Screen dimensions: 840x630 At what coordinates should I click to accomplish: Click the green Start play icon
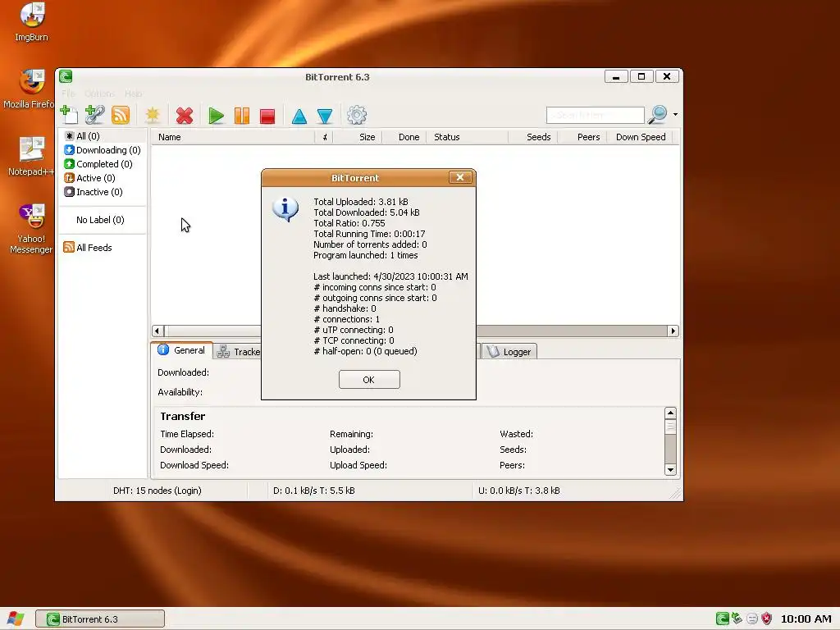click(x=216, y=116)
